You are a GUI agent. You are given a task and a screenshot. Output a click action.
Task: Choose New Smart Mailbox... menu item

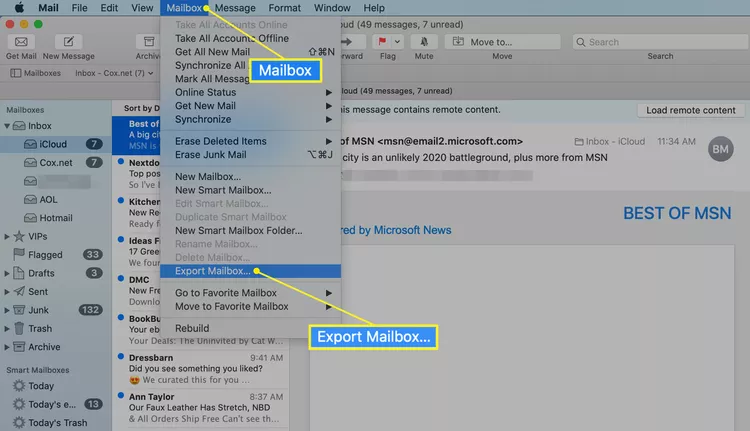pos(250,190)
